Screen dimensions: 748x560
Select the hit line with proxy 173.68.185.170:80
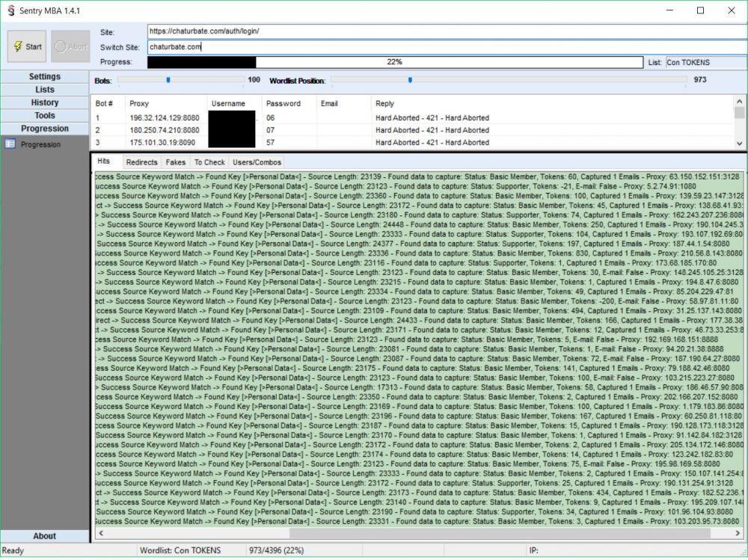pos(419,263)
